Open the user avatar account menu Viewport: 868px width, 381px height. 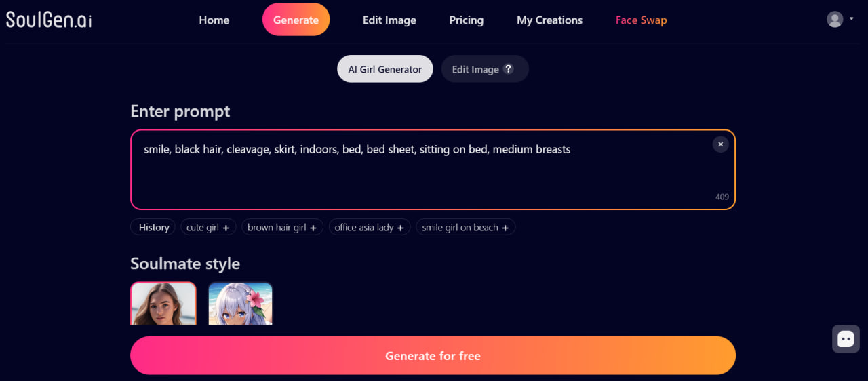pyautogui.click(x=840, y=19)
